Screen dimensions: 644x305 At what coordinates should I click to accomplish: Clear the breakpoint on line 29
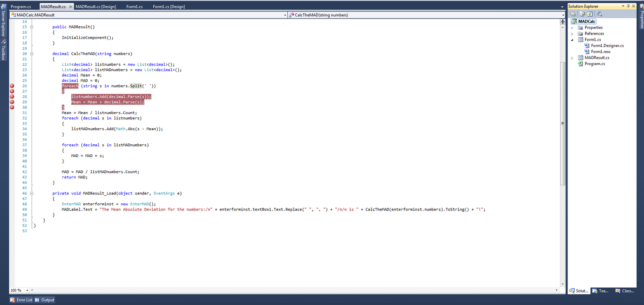coord(12,102)
